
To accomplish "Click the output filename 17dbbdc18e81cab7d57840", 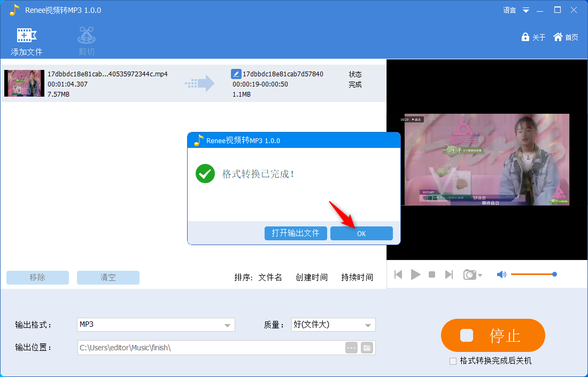I will coord(283,74).
